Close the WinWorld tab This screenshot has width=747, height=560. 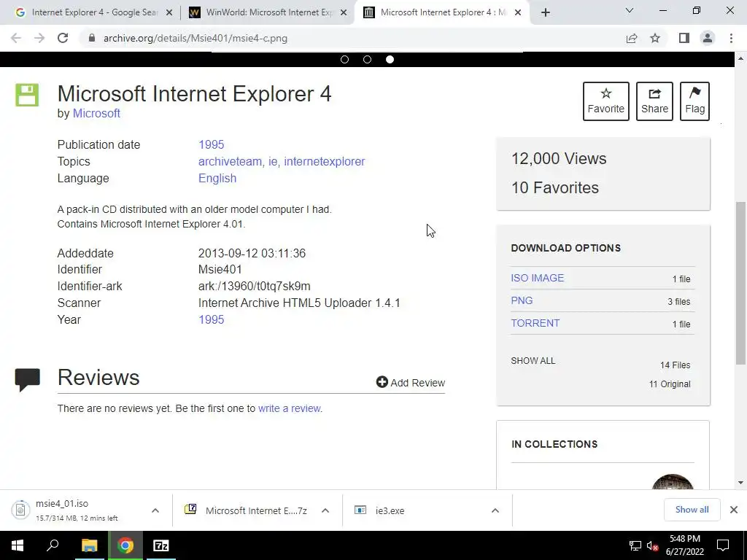tap(344, 13)
